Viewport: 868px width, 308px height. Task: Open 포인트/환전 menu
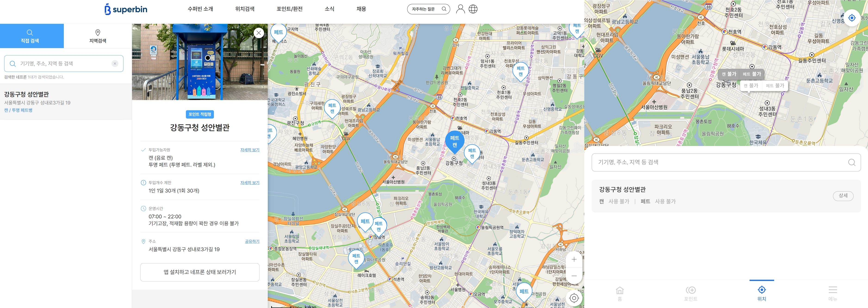[289, 9]
